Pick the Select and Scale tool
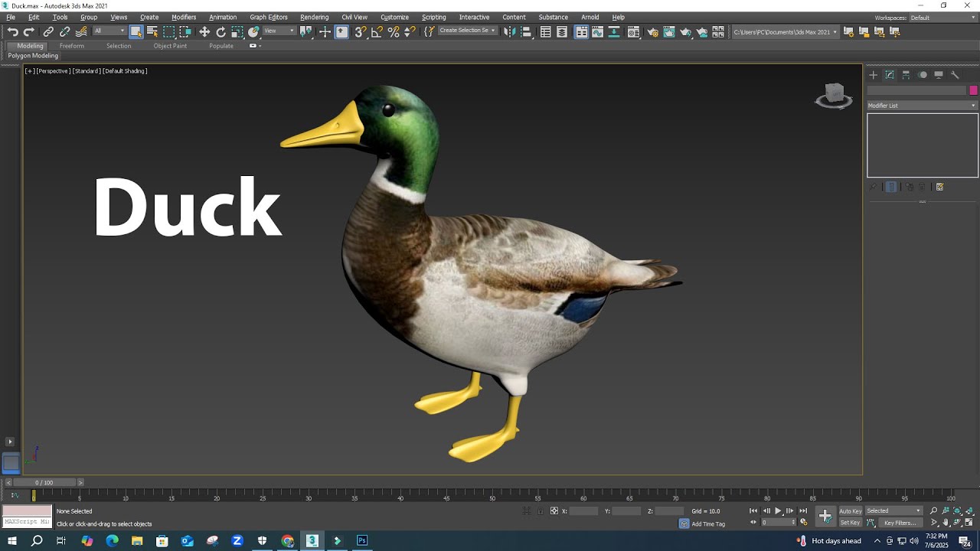Screen dimensions: 980x551 237,31
